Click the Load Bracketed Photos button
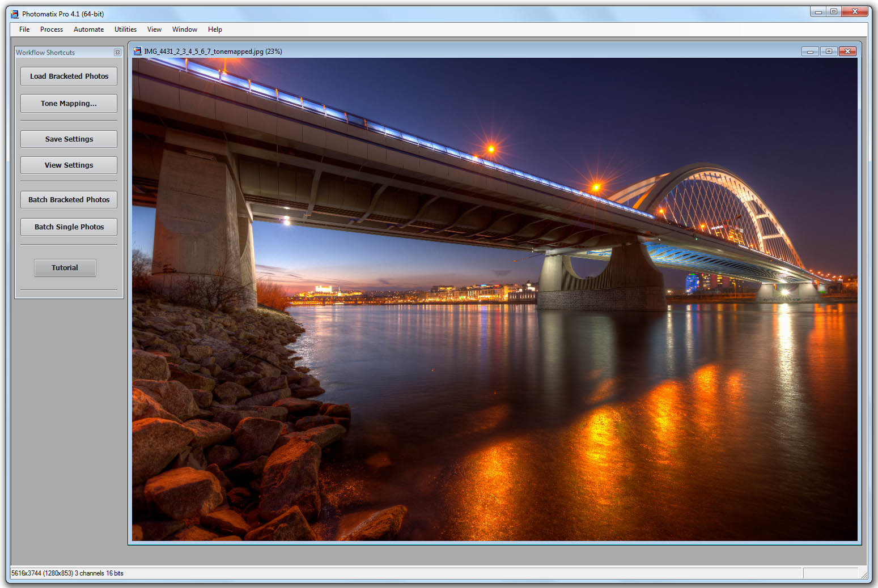Viewport: 878px width, 588px height. (68, 76)
